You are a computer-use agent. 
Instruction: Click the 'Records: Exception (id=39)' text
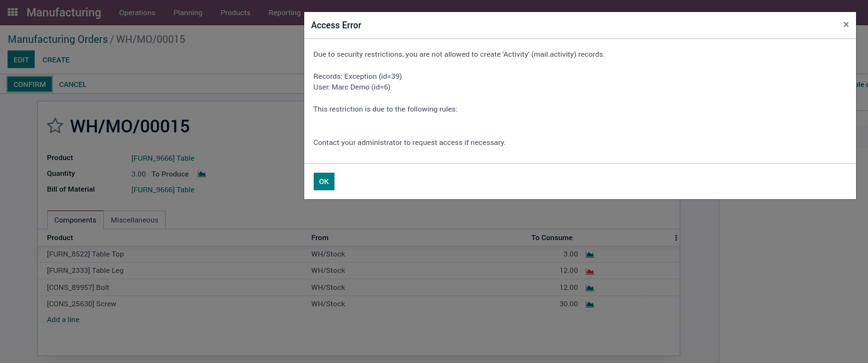pos(358,76)
